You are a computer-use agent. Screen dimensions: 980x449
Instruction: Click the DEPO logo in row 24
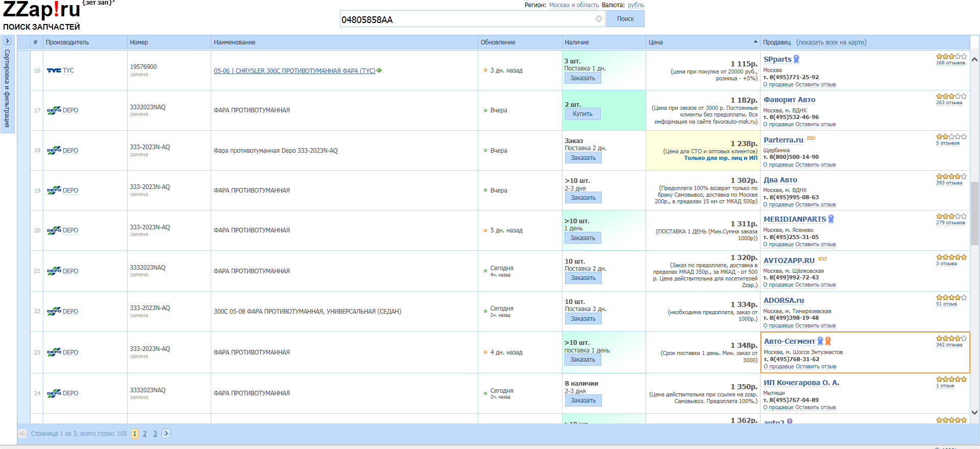54,393
